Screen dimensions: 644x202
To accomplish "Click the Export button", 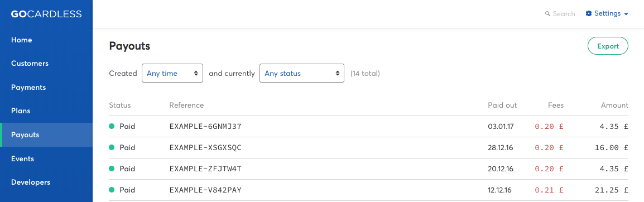I will [608, 46].
